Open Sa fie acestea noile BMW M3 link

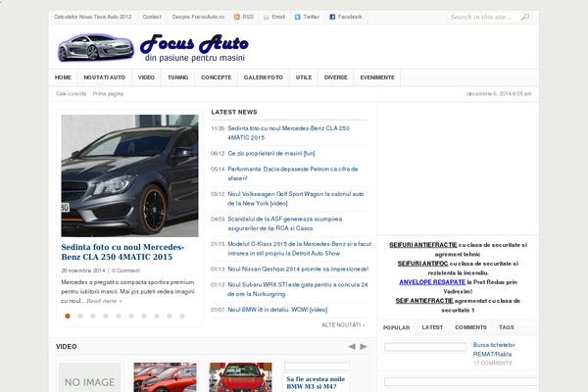coord(316,382)
